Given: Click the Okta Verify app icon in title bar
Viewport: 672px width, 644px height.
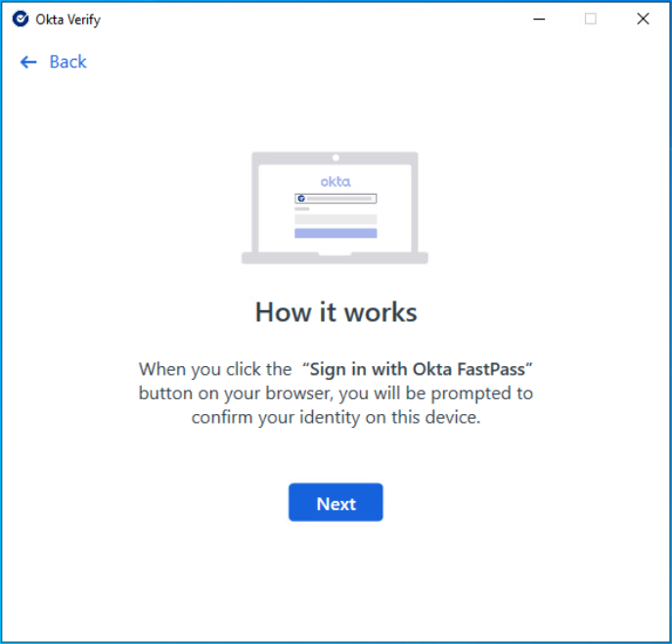Looking at the screenshot, I should point(21,19).
